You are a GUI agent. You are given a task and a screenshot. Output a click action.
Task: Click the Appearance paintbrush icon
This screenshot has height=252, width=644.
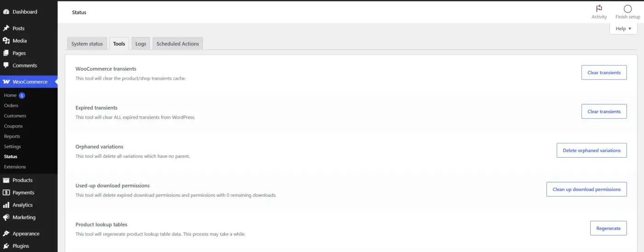[6, 234]
